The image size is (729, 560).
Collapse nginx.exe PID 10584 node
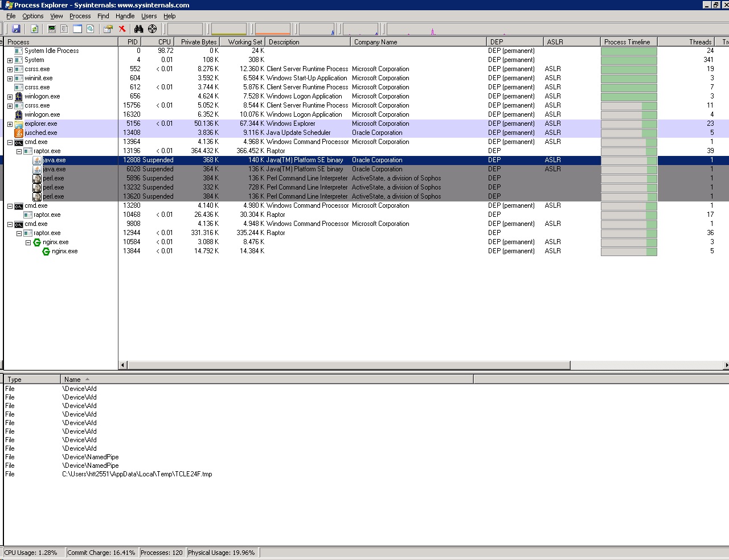click(28, 242)
